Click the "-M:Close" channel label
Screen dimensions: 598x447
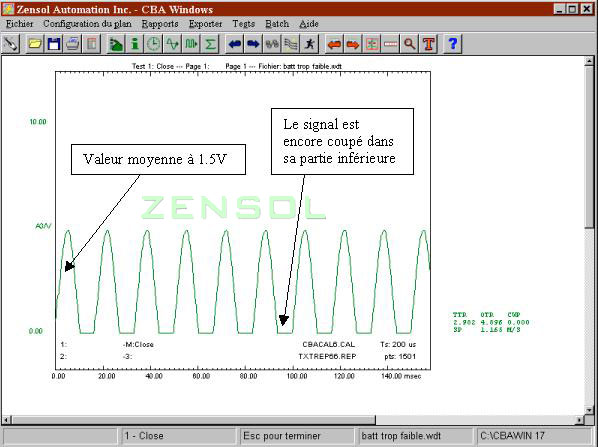click(x=138, y=344)
